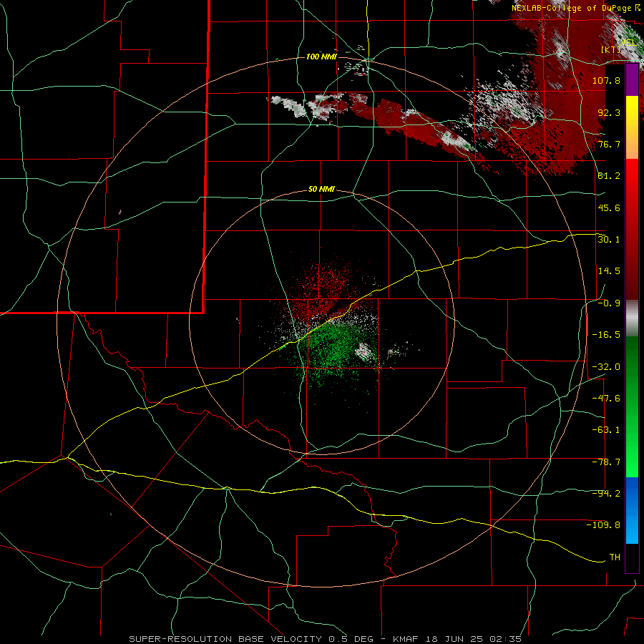Select the -78.7 scale value
Viewport: 644px width, 644px height.
point(606,462)
